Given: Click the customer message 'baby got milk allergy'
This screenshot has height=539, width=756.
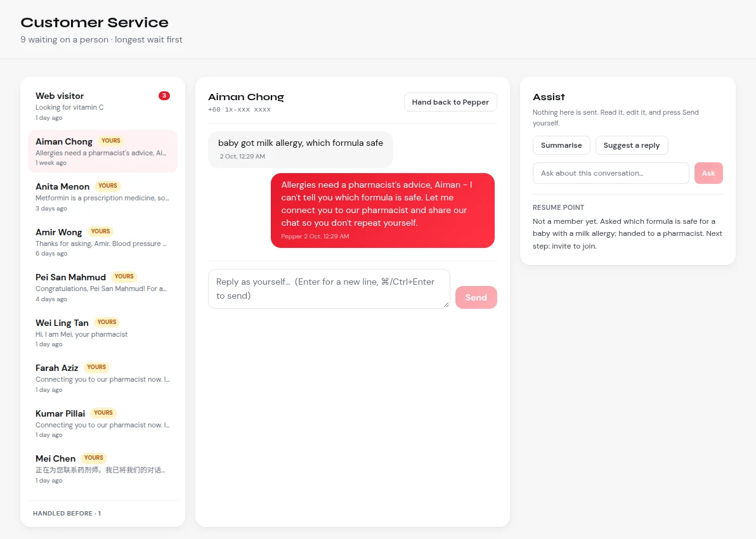Looking at the screenshot, I should [301, 150].
